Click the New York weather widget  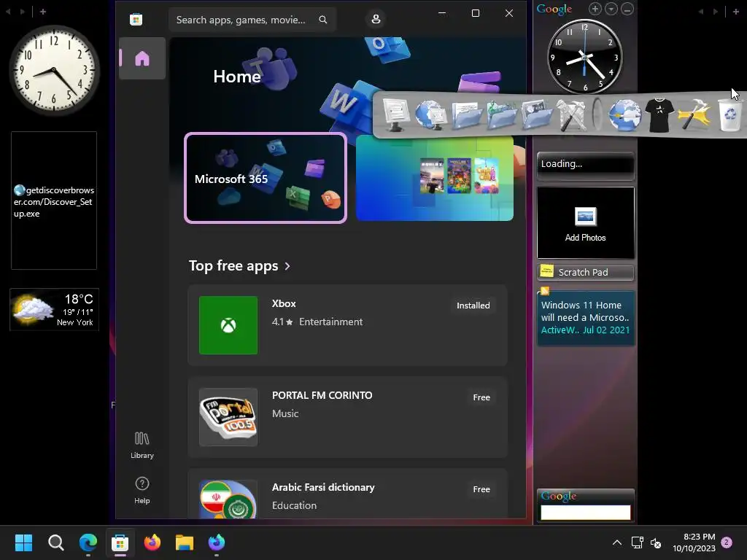coord(54,309)
